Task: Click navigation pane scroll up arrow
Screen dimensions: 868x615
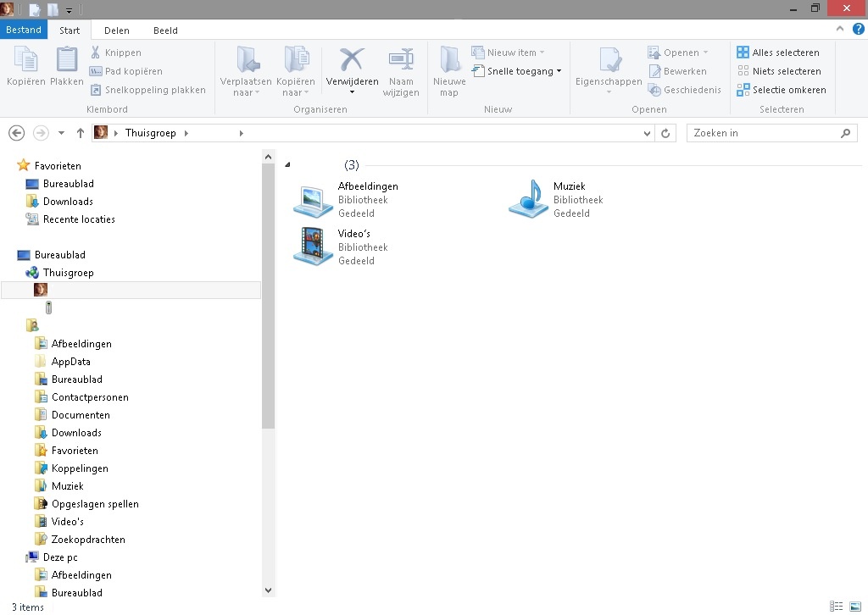Action: coord(268,157)
